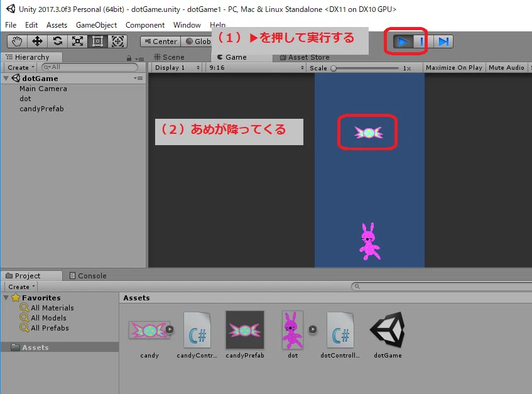Click the Unity logo in title bar
The image size is (532, 394).
coord(11,9)
